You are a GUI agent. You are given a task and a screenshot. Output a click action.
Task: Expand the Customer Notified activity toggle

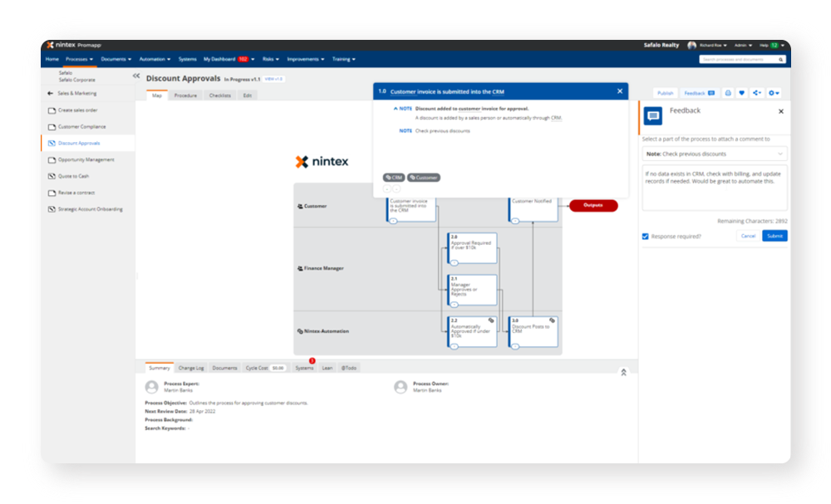515,221
